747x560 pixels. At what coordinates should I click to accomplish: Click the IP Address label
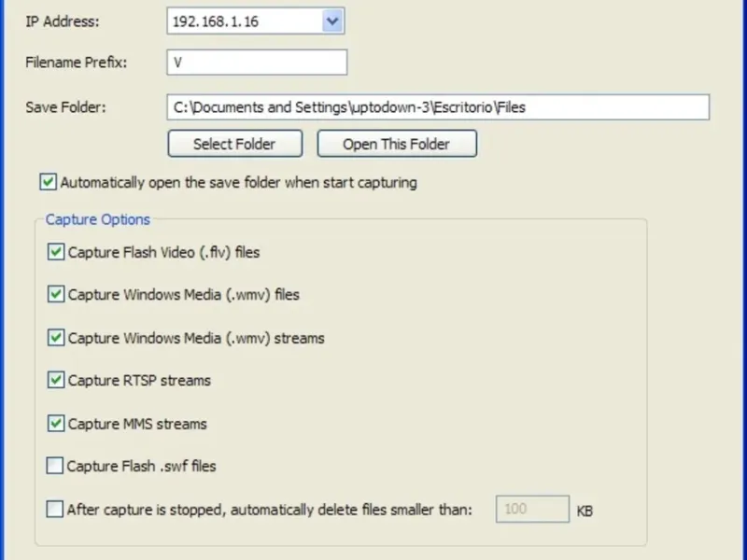point(62,21)
